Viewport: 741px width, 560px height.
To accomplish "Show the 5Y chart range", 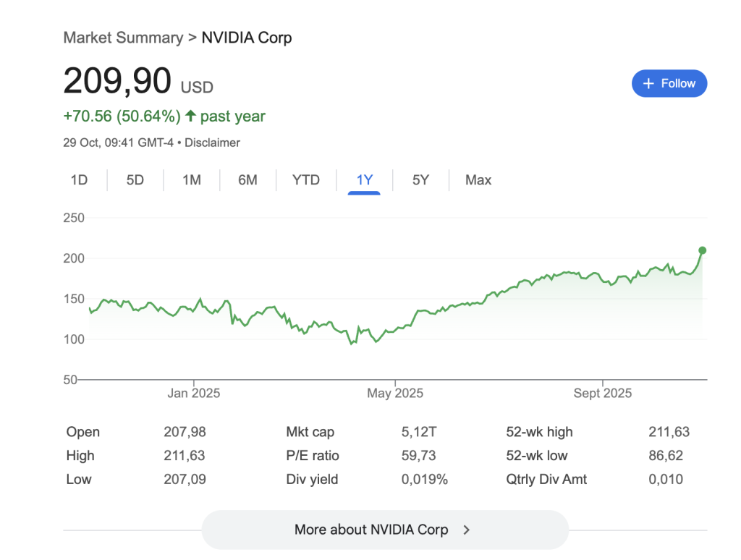I will tap(420, 180).
